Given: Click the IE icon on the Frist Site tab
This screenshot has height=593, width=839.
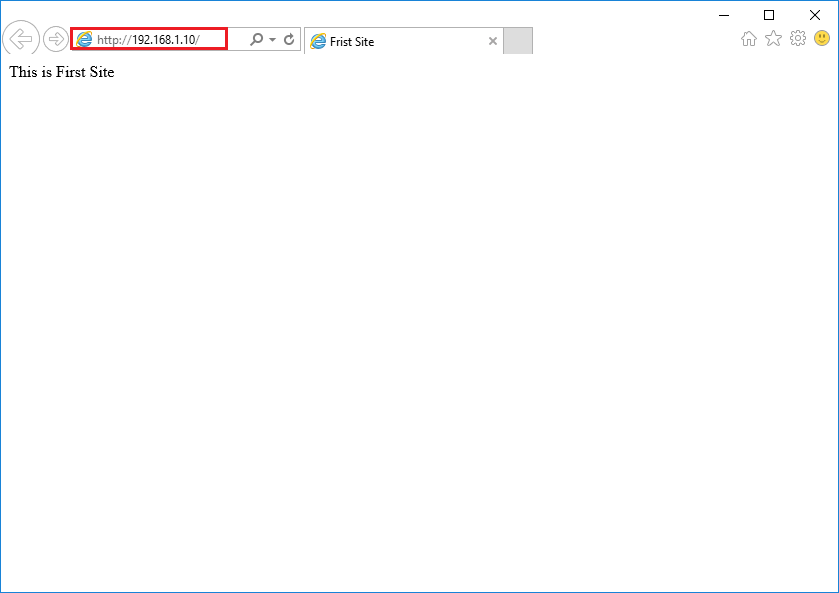Looking at the screenshot, I should (318, 41).
